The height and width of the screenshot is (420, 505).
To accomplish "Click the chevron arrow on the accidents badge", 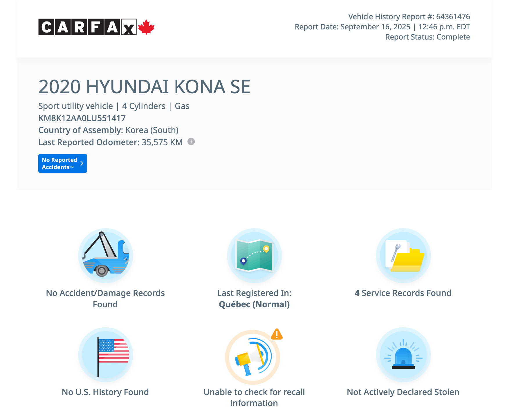I will pos(82,163).
